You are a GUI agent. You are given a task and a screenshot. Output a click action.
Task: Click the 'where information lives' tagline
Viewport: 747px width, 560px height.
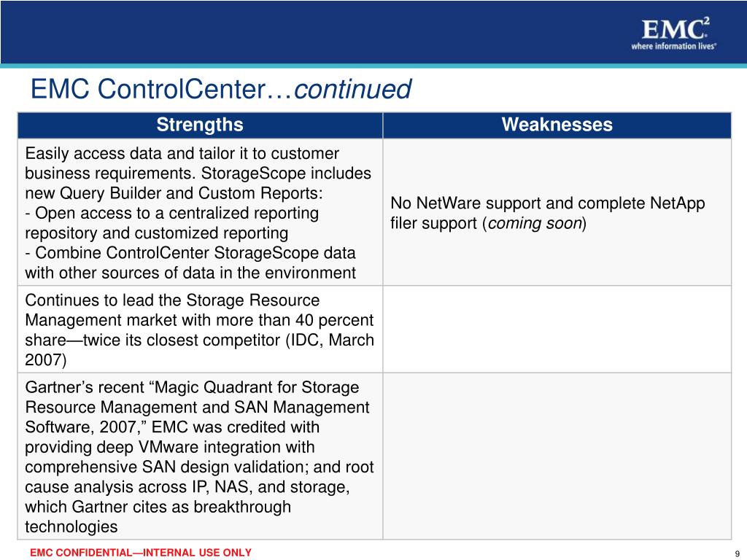tap(673, 46)
